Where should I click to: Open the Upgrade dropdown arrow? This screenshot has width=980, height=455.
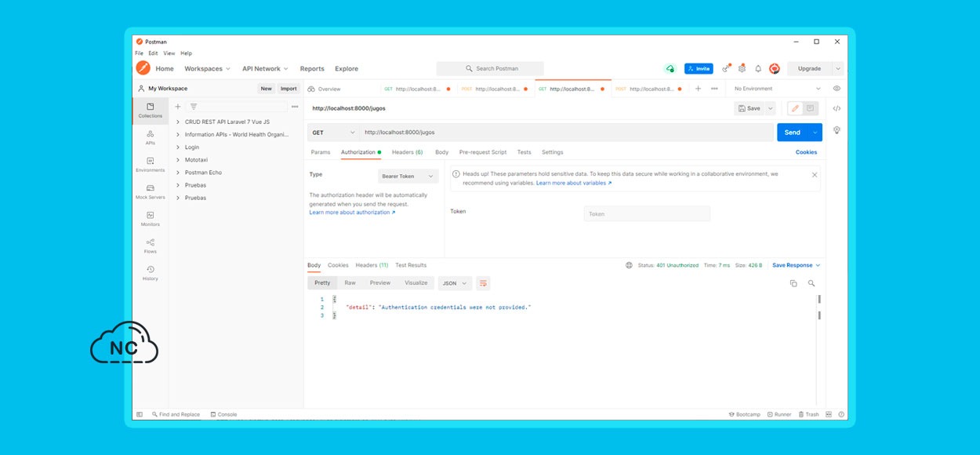coord(838,68)
